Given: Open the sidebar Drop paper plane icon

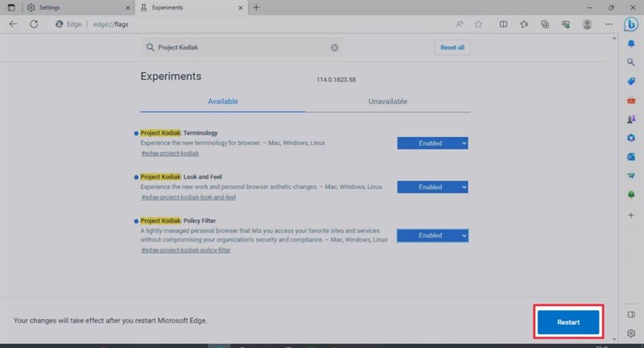Looking at the screenshot, I should pyautogui.click(x=631, y=176).
